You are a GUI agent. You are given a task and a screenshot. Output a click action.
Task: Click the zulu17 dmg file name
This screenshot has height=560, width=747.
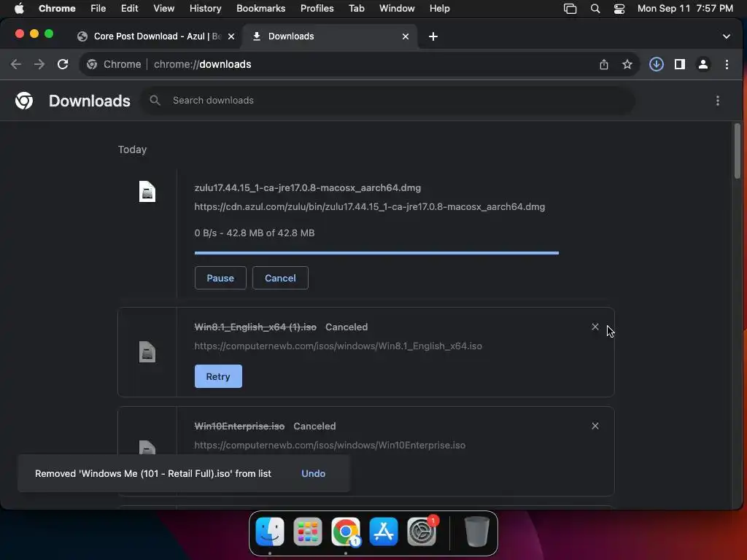[307, 187]
